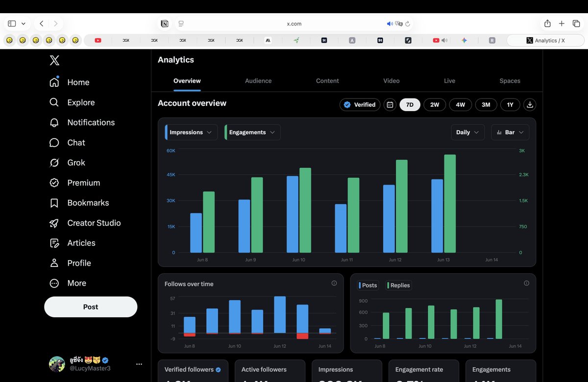Click the Jun 10 blue impressions bar

pos(293,215)
